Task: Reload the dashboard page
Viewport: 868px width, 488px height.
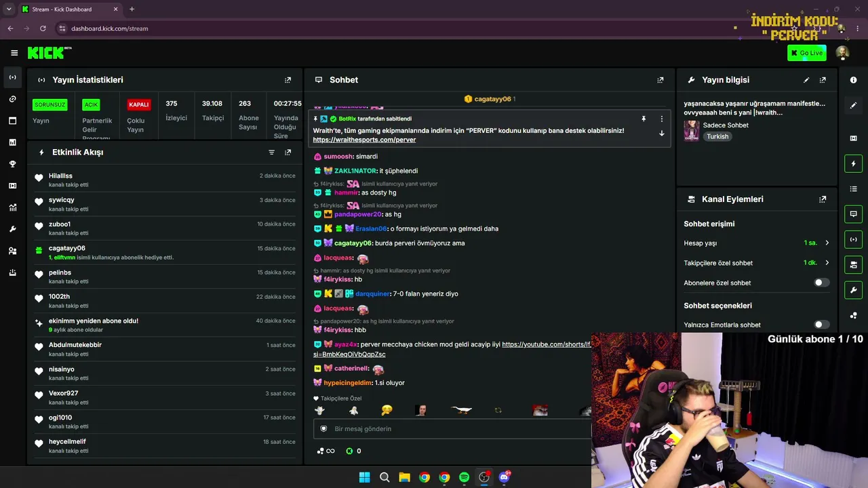Action: click(x=43, y=28)
